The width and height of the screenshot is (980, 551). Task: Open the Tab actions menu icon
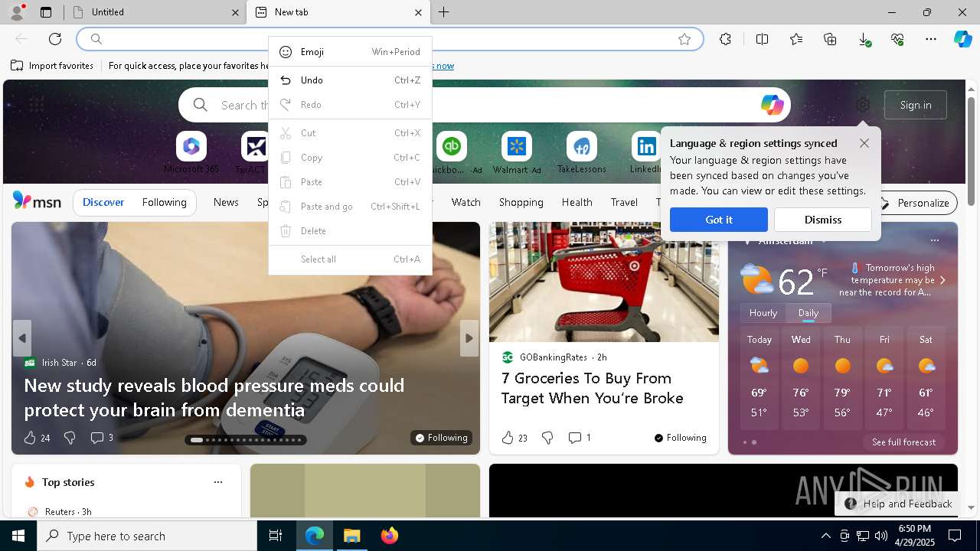click(x=46, y=12)
